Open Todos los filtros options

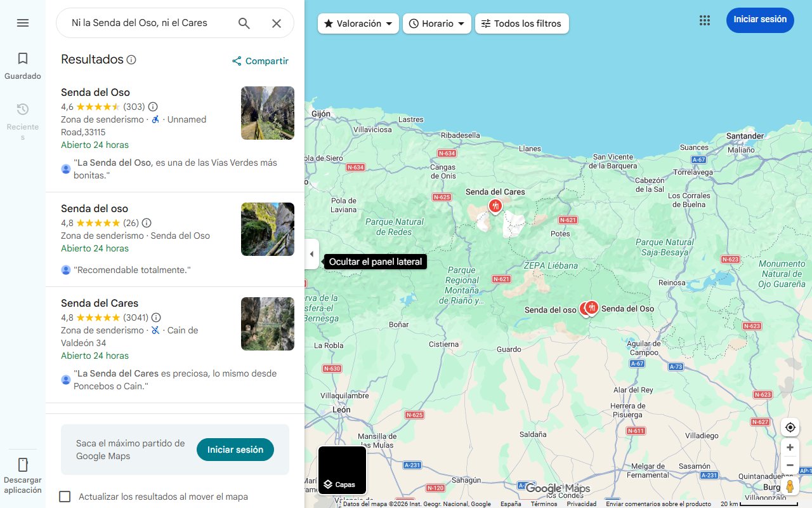[x=521, y=23]
